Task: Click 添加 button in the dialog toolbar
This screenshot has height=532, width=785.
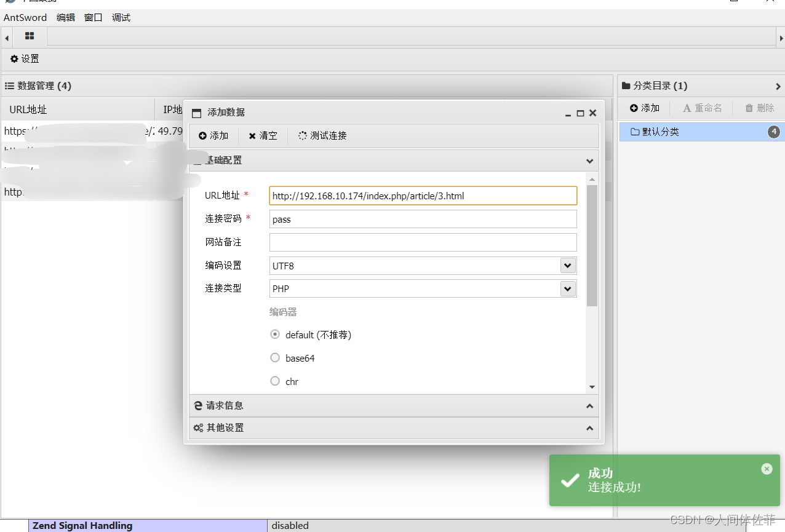Action: click(x=213, y=135)
